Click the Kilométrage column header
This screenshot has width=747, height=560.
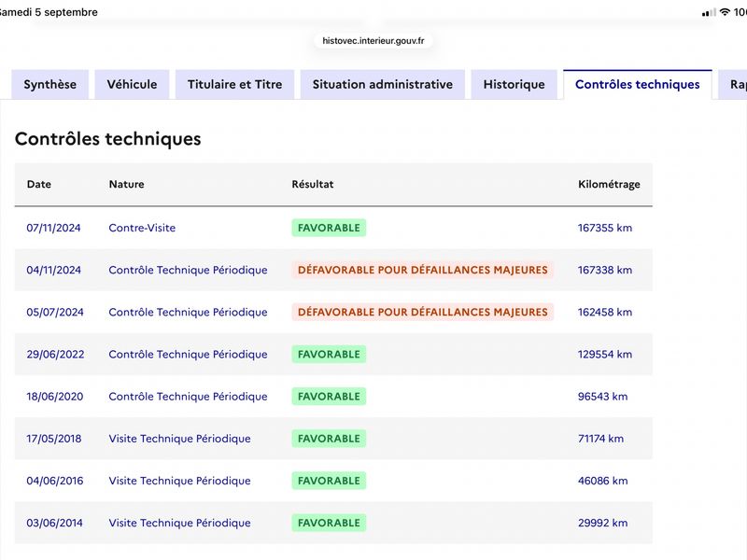(609, 184)
